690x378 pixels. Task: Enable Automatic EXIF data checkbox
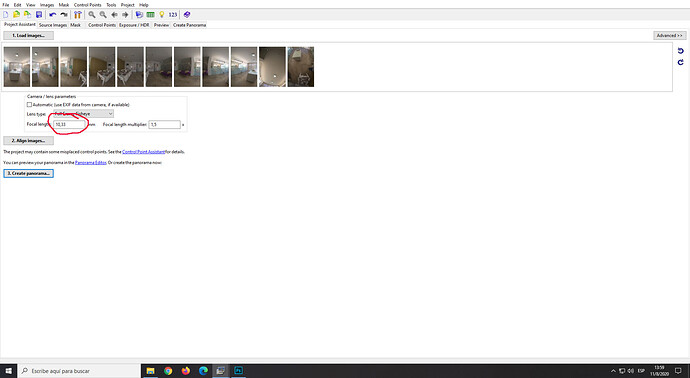click(x=29, y=105)
